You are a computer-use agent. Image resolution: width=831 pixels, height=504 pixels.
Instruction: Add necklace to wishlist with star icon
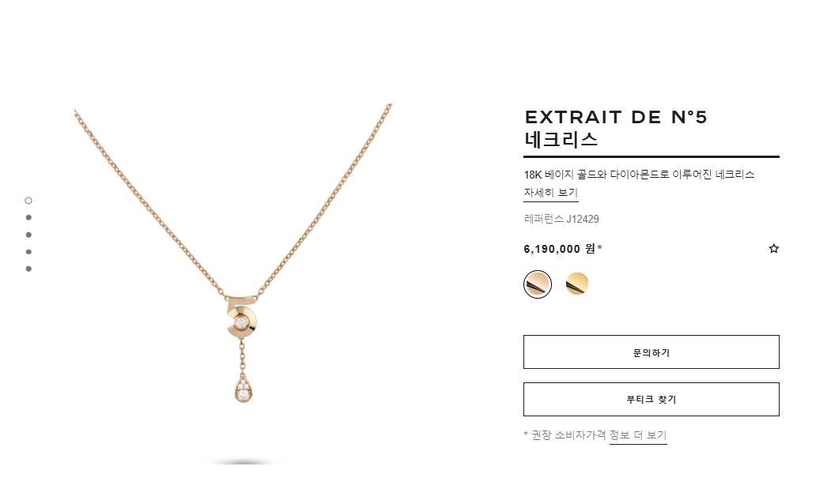pyautogui.click(x=774, y=248)
